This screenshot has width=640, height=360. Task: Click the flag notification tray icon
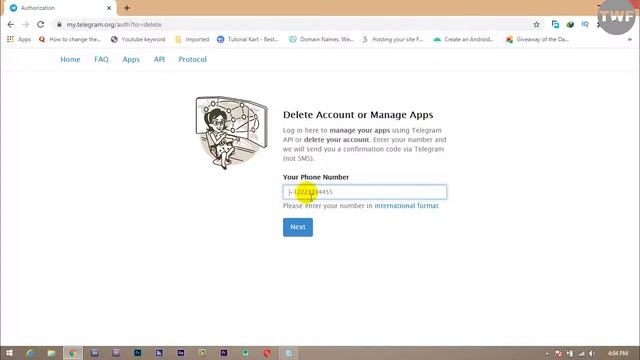click(558, 353)
